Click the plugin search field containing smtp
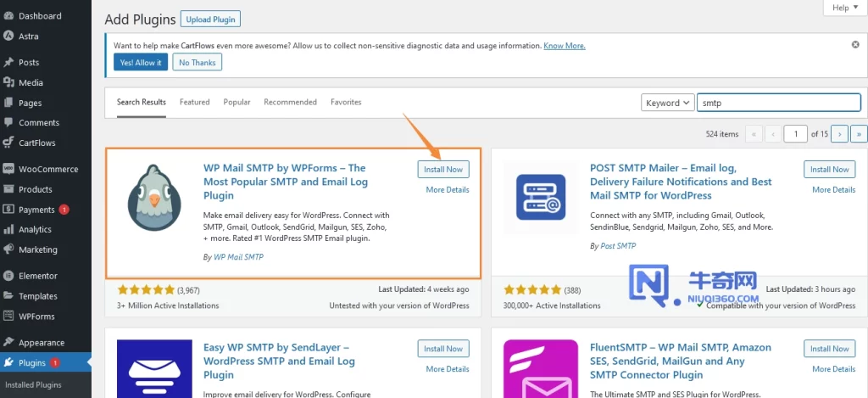The height and width of the screenshot is (398, 868). (x=778, y=103)
